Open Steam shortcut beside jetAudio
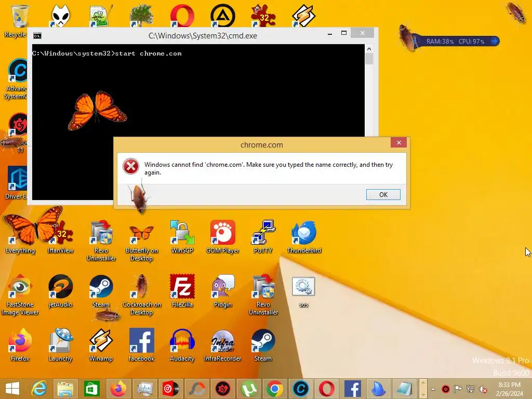Viewport: 532px width, 399px height. coord(101,291)
